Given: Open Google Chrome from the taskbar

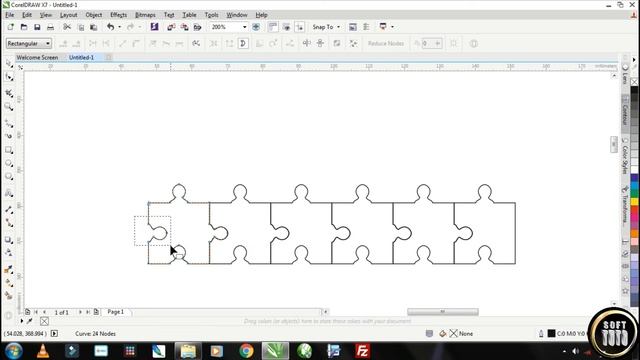Looking at the screenshot, I should pos(246,351).
